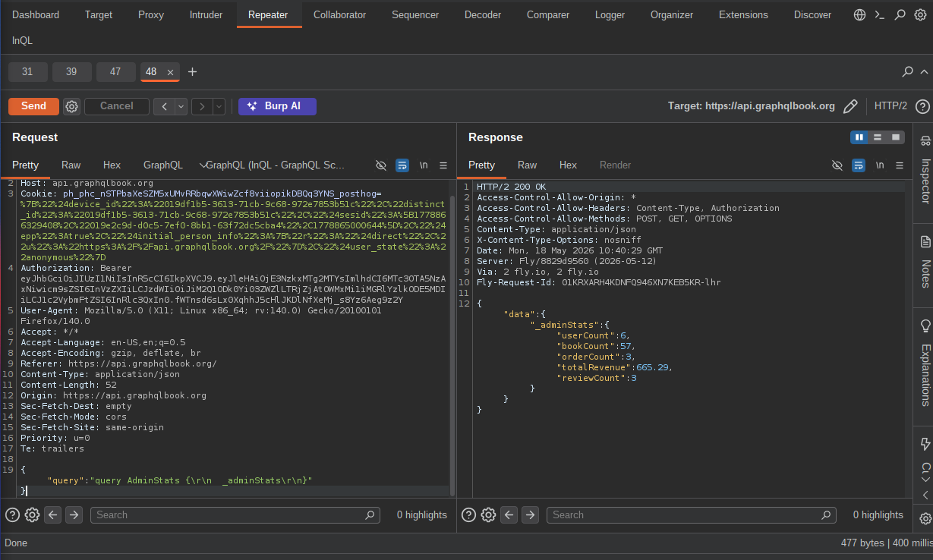Open the Decoder tab
Screen dimensions: 933x560
(483, 14)
